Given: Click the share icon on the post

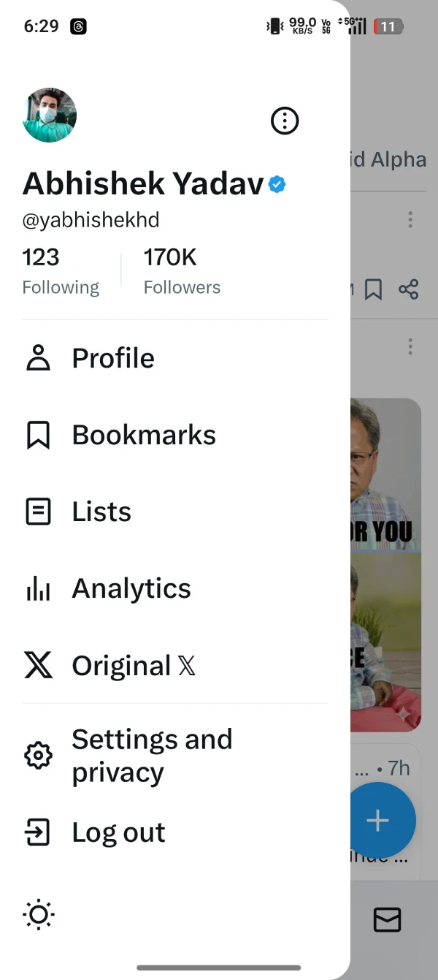Looking at the screenshot, I should tap(409, 290).
